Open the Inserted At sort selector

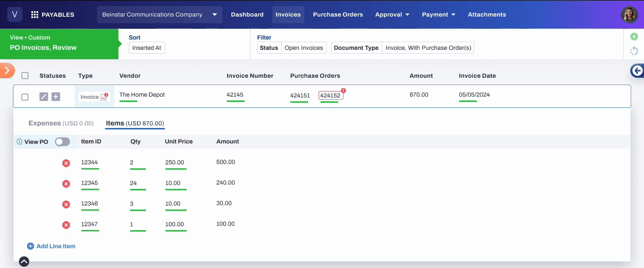click(x=147, y=48)
